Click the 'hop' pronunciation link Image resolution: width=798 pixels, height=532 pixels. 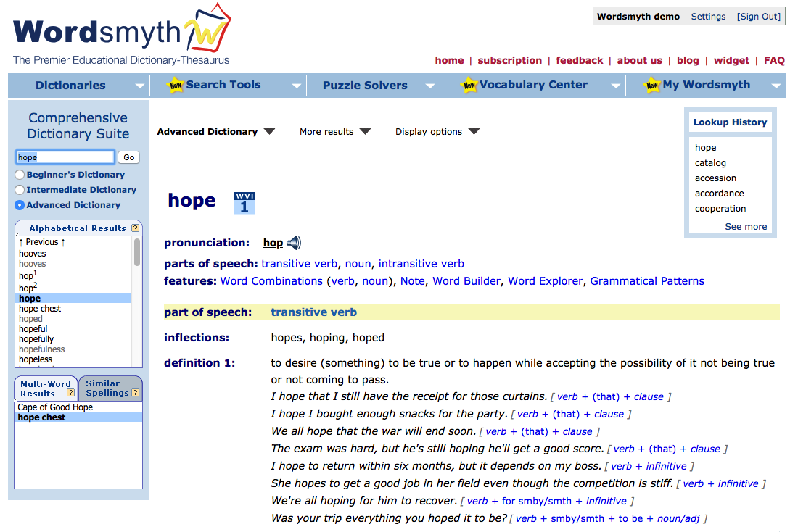[273, 243]
